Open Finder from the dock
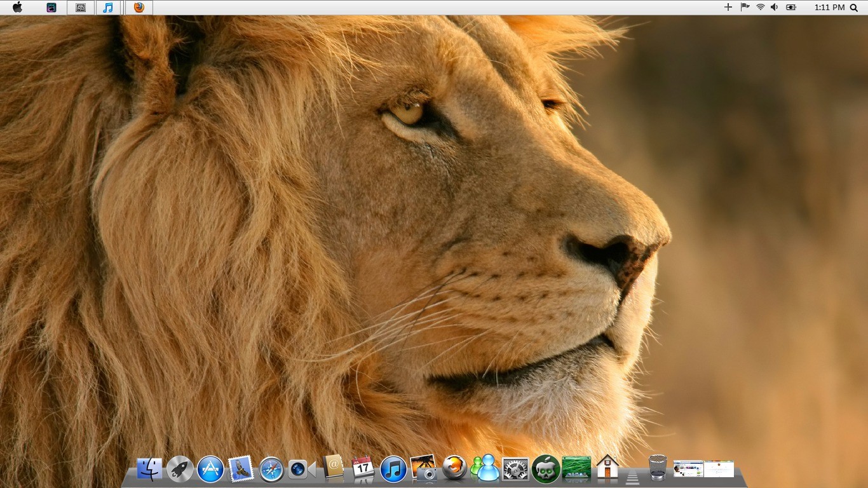The width and height of the screenshot is (868, 488). click(x=149, y=470)
